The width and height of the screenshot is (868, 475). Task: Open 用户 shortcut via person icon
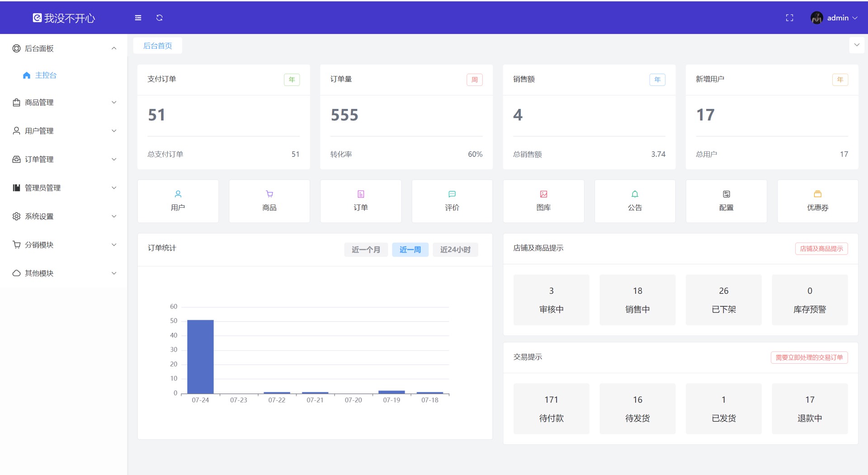tap(178, 194)
